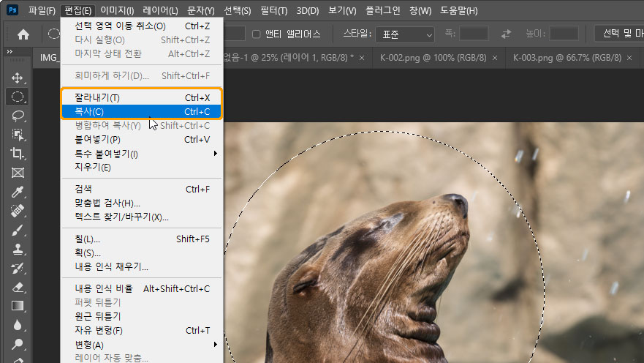
Task: Select the Eraser tool
Action: pyautogui.click(x=18, y=287)
